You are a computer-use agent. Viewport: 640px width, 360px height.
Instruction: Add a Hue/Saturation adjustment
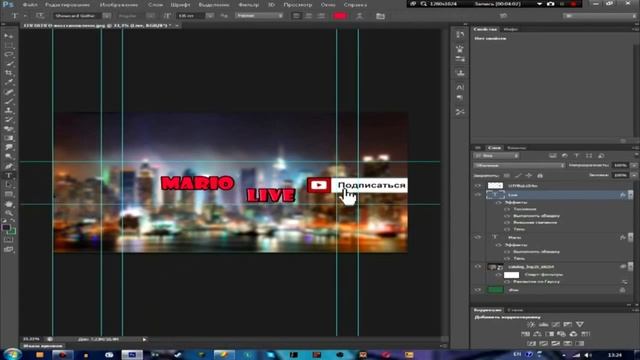click(525, 334)
